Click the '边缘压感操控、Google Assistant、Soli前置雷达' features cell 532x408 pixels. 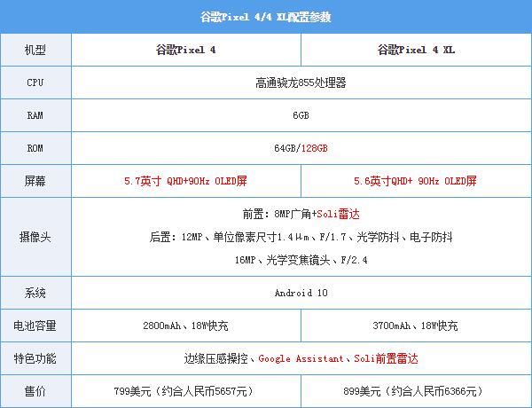(301, 358)
